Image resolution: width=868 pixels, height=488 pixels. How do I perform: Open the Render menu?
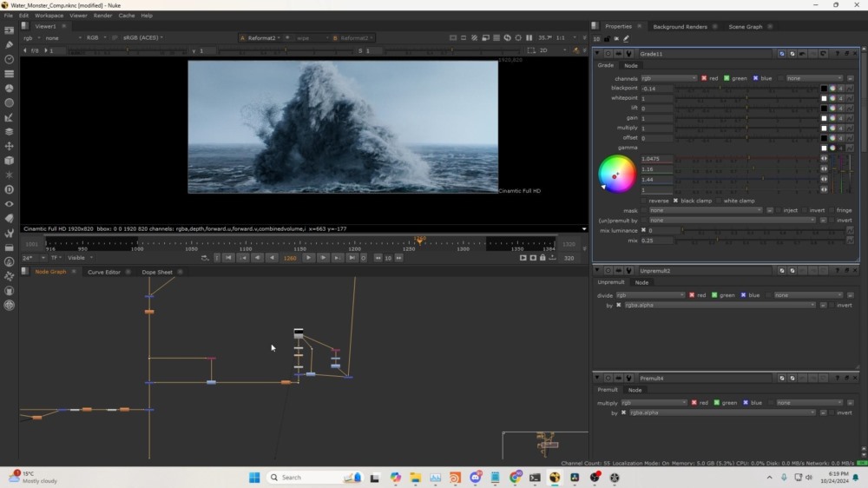pyautogui.click(x=103, y=16)
